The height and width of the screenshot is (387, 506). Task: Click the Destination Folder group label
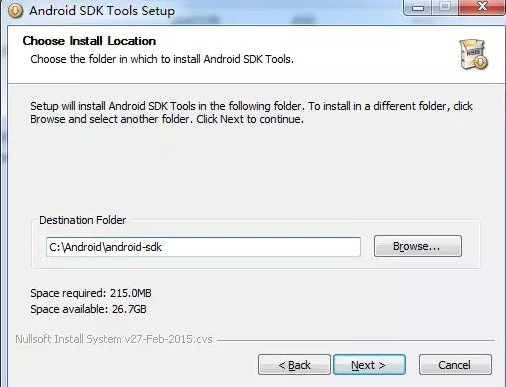(x=83, y=220)
